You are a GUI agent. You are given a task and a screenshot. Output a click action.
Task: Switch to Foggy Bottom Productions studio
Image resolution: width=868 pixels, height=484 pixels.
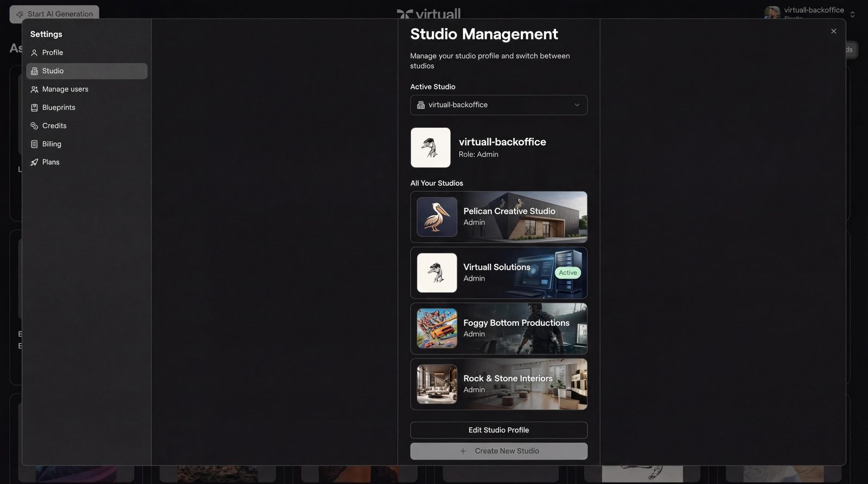click(499, 328)
